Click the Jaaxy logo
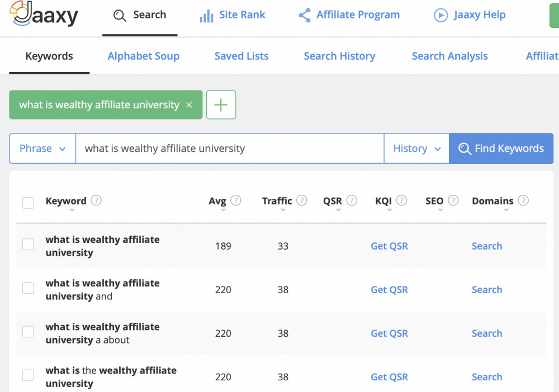 coord(44,13)
